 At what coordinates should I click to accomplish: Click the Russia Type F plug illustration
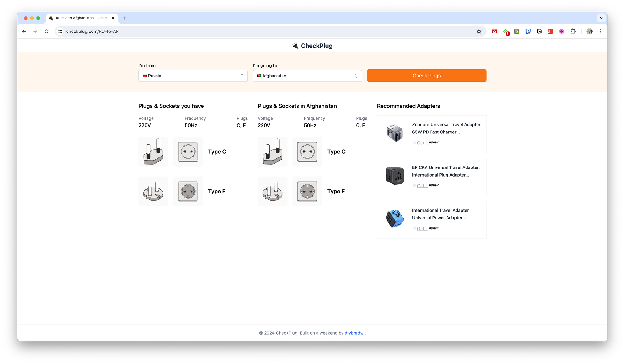(x=153, y=191)
